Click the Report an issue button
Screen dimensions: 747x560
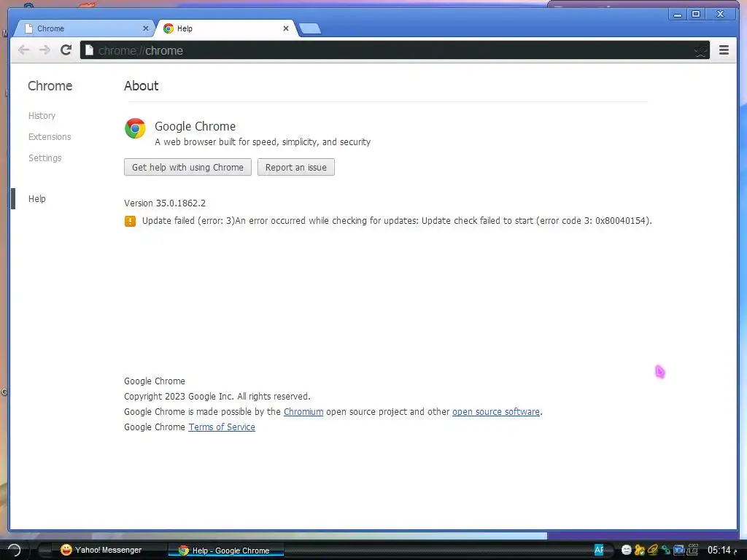[x=296, y=167]
